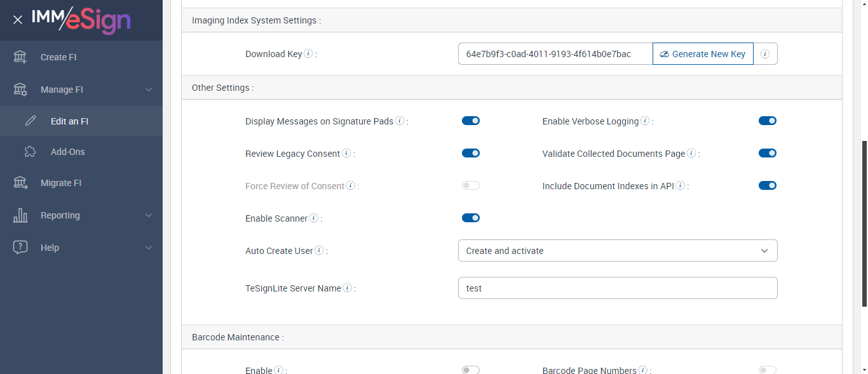868x374 pixels.
Task: Click the Create FI bank icon
Action: (x=20, y=57)
